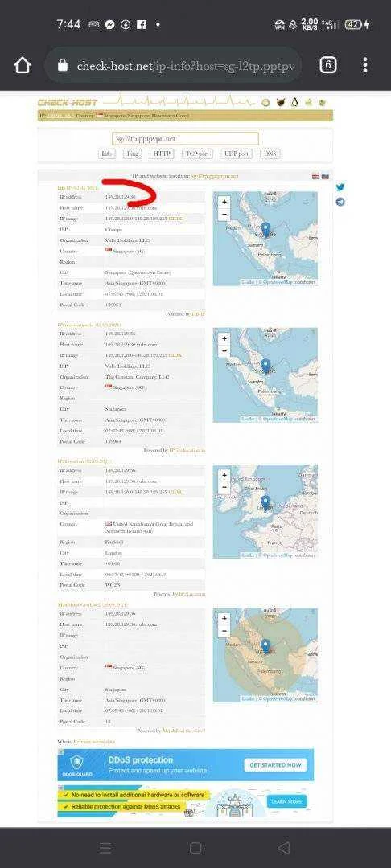Tap the Android back navigation button
The width and height of the screenshot is (391, 868).
pos(284,848)
